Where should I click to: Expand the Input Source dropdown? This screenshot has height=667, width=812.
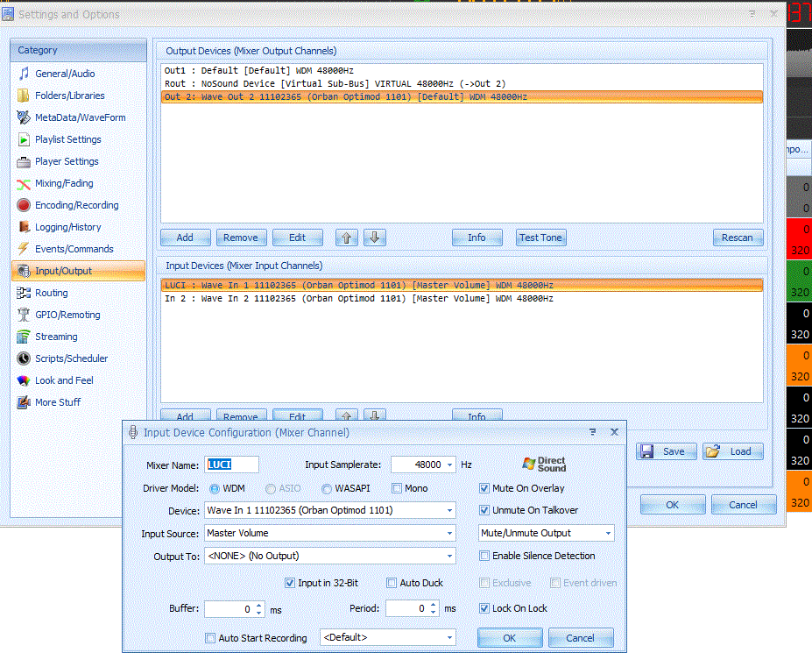[449, 533]
